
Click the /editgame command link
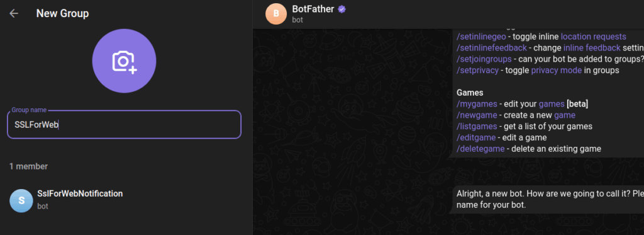pos(477,137)
